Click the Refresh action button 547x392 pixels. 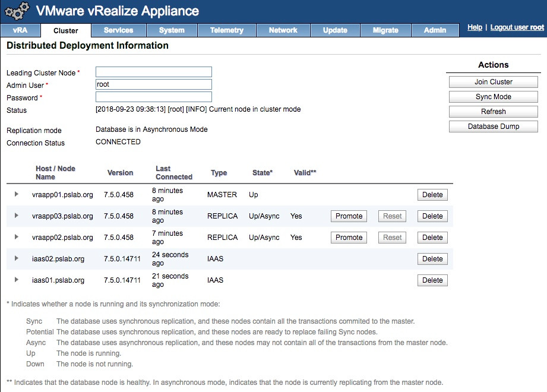coord(494,112)
